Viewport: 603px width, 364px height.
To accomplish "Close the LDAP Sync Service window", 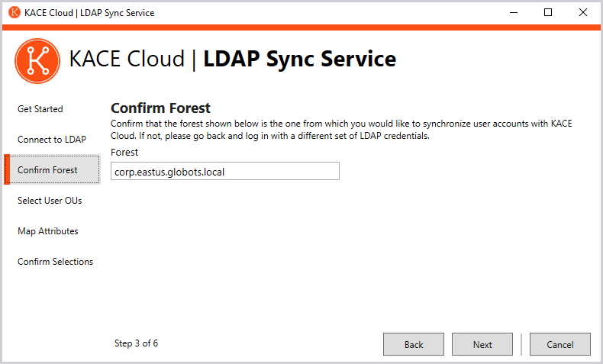I will tap(583, 12).
